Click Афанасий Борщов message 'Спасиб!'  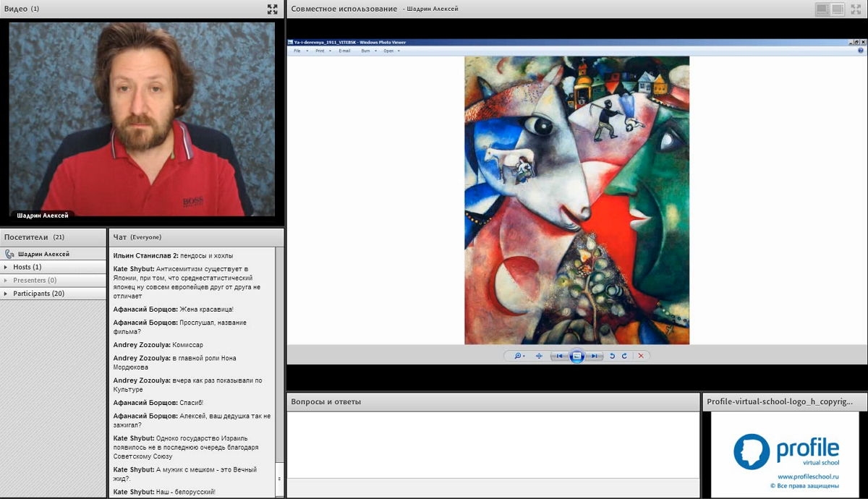pyautogui.click(x=158, y=402)
